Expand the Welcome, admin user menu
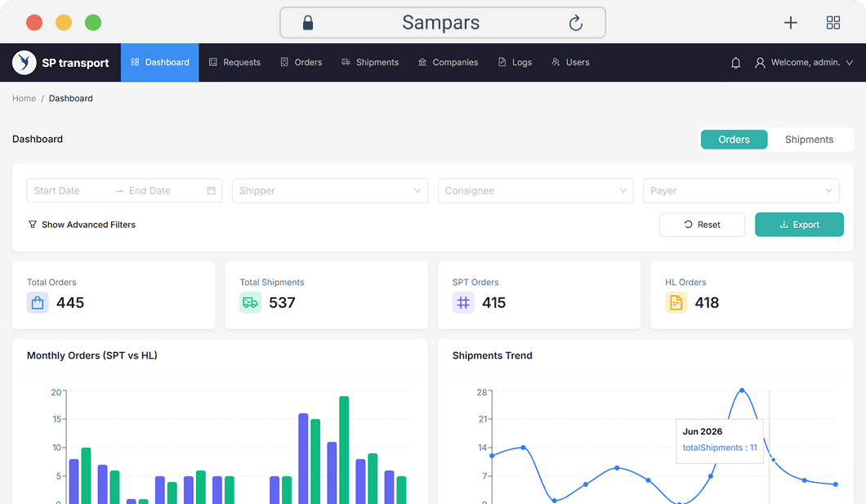This screenshot has width=866, height=504. pyautogui.click(x=804, y=63)
